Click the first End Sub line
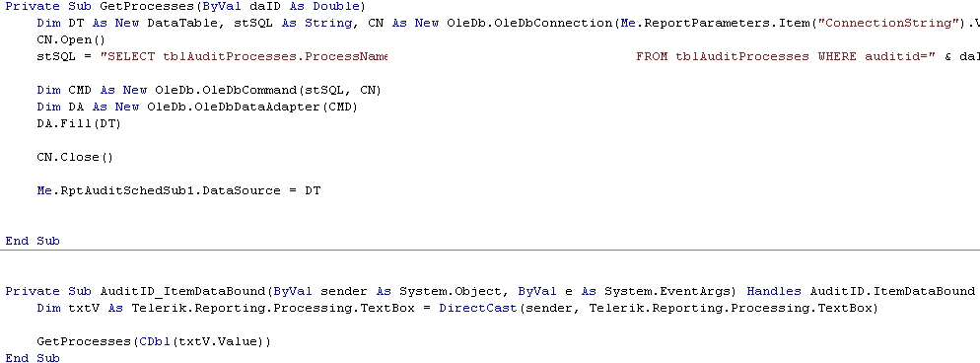The width and height of the screenshot is (980, 363). (x=33, y=241)
